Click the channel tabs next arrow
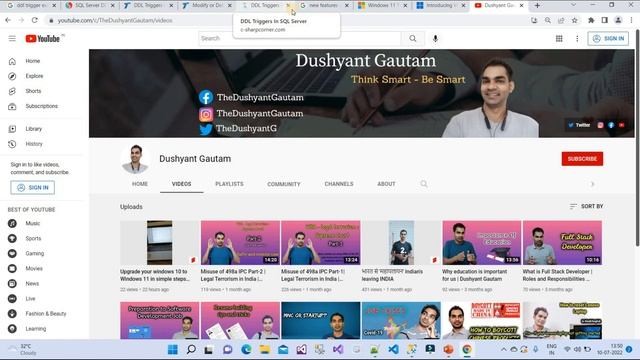This screenshot has width=640, height=360. tap(592, 184)
